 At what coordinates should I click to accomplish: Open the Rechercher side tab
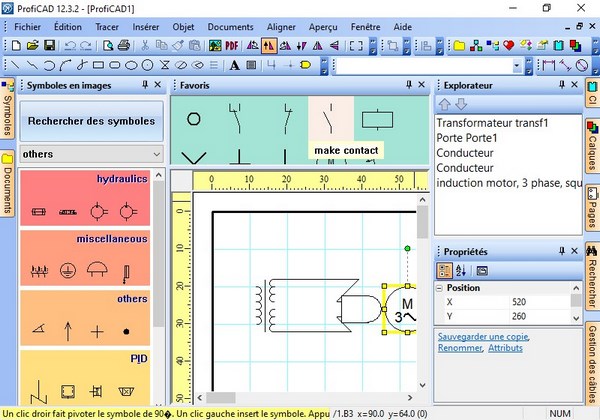pos(592,275)
